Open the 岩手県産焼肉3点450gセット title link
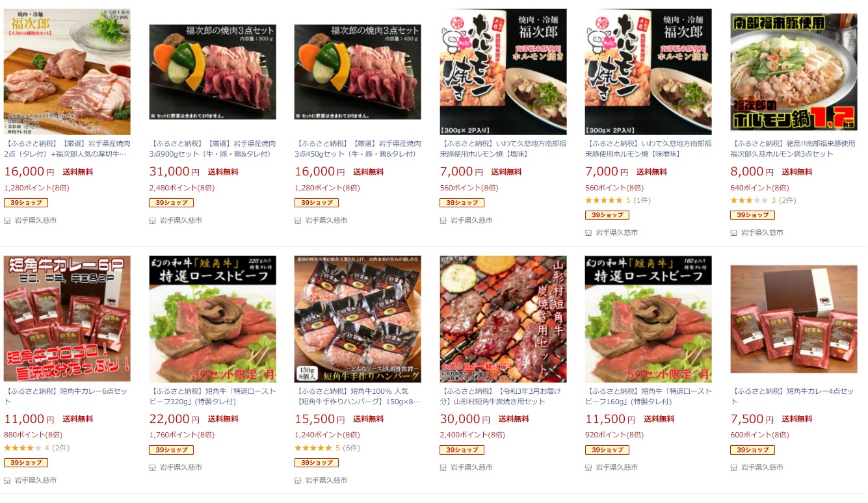Viewport: 868px width, 503px height. pyautogui.click(x=358, y=149)
